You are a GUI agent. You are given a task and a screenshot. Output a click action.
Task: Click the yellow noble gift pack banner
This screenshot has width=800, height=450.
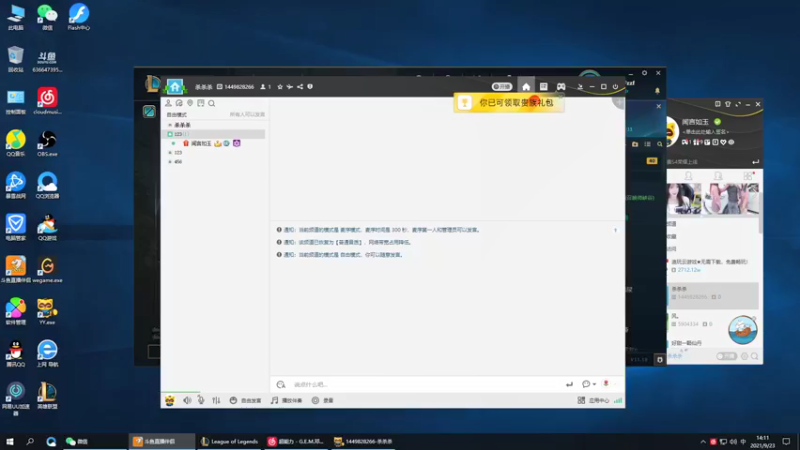point(509,103)
